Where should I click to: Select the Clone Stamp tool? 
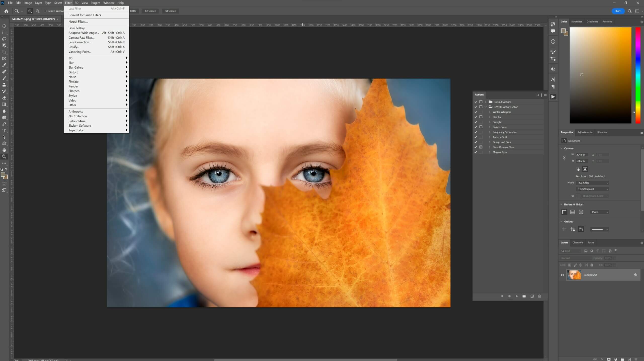pos(4,85)
